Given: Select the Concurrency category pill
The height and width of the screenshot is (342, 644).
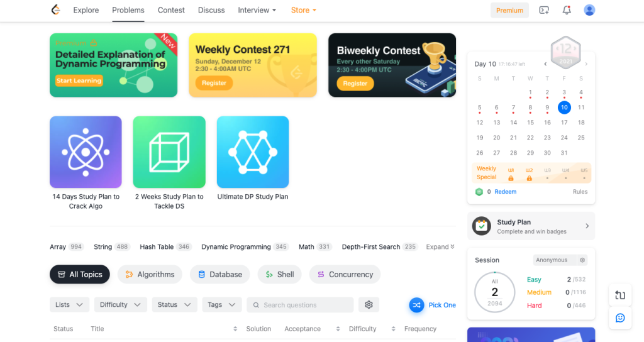Looking at the screenshot, I should (345, 274).
